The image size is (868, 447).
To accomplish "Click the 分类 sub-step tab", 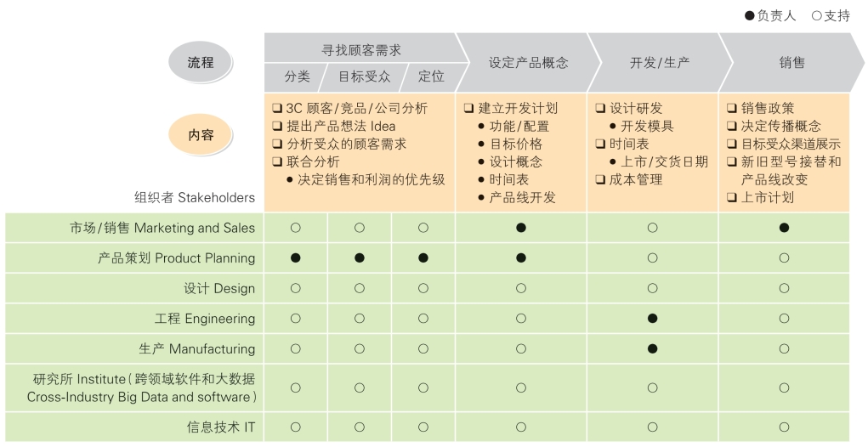I will click(295, 76).
